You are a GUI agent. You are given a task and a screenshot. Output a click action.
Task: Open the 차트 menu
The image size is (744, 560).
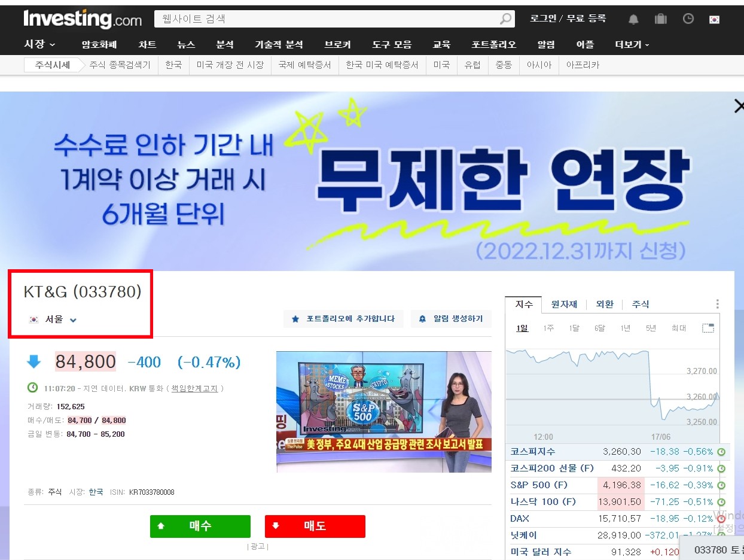[x=147, y=44]
